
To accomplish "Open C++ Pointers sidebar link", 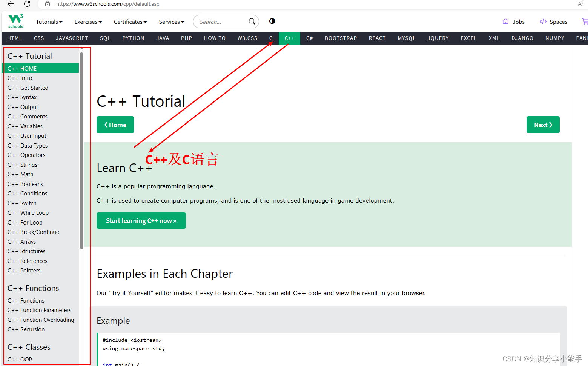I will tap(40, 271).
